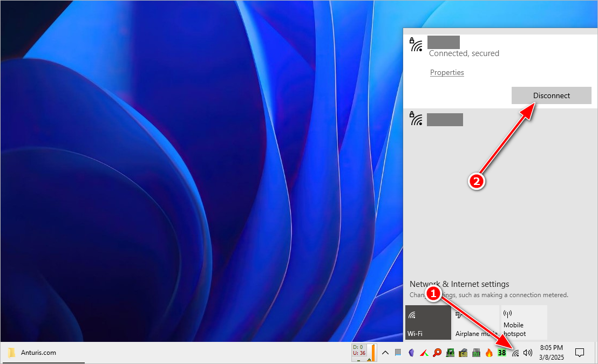
Task: Open the notification action center icon
Action: pyautogui.click(x=580, y=353)
